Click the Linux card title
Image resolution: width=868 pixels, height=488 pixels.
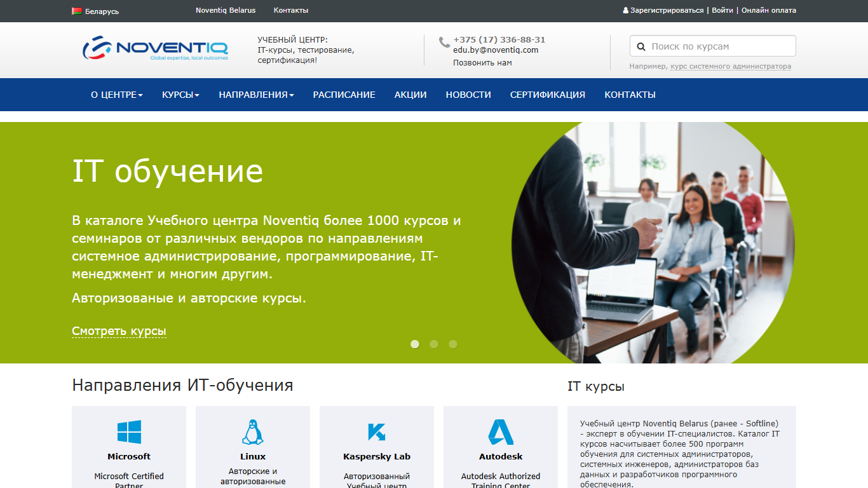click(x=253, y=456)
